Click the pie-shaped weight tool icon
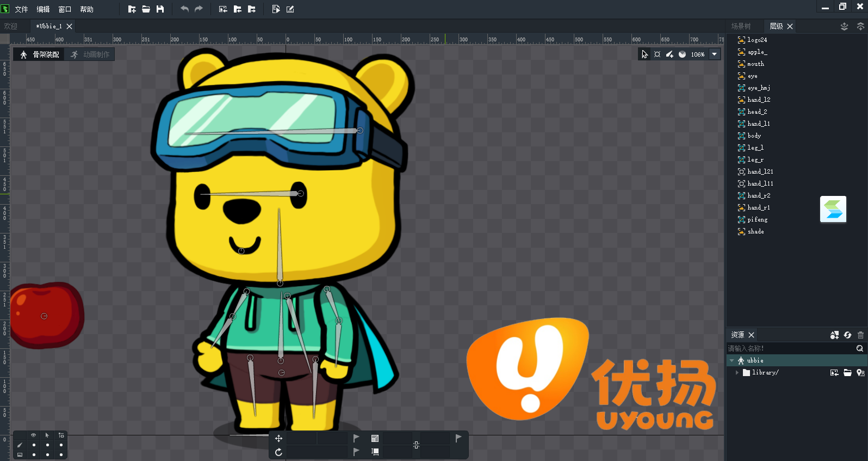 point(682,54)
